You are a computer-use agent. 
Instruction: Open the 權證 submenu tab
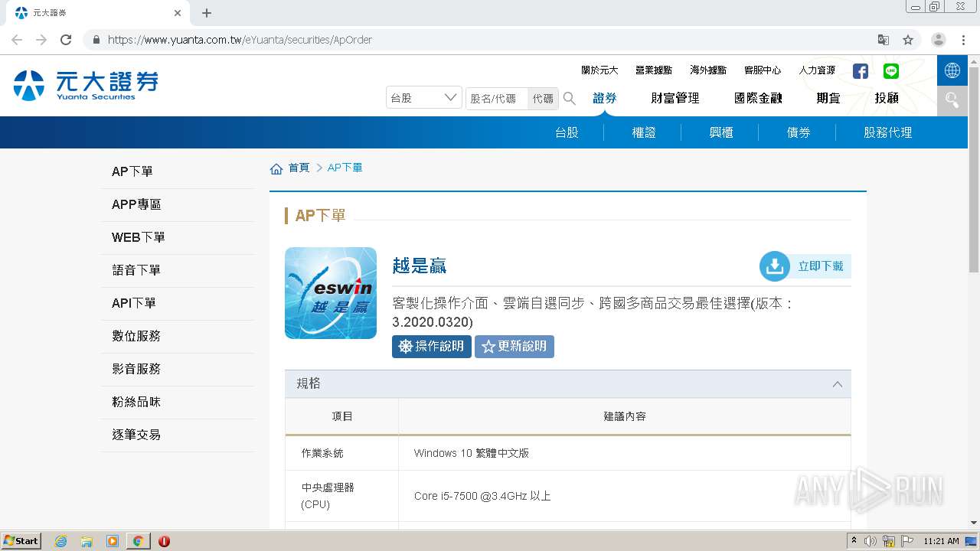point(644,132)
